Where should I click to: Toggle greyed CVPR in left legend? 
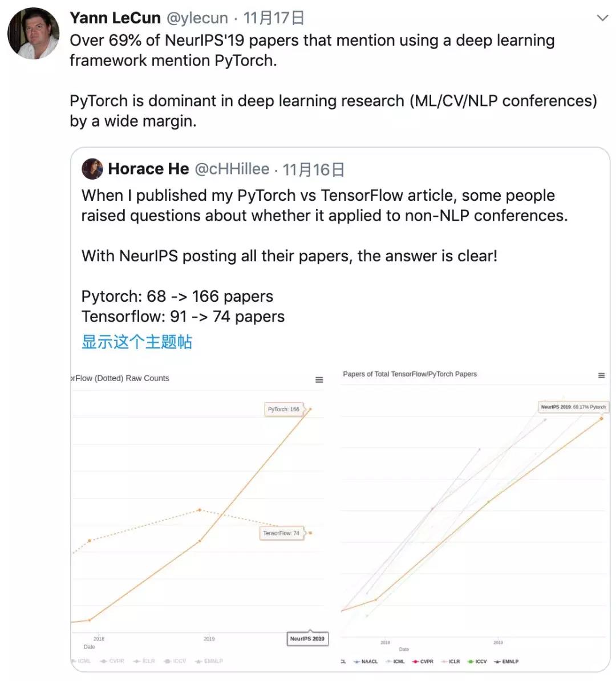112,661
